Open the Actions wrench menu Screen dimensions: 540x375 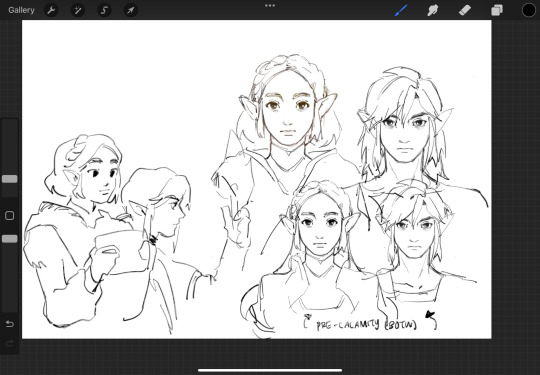pos(51,10)
